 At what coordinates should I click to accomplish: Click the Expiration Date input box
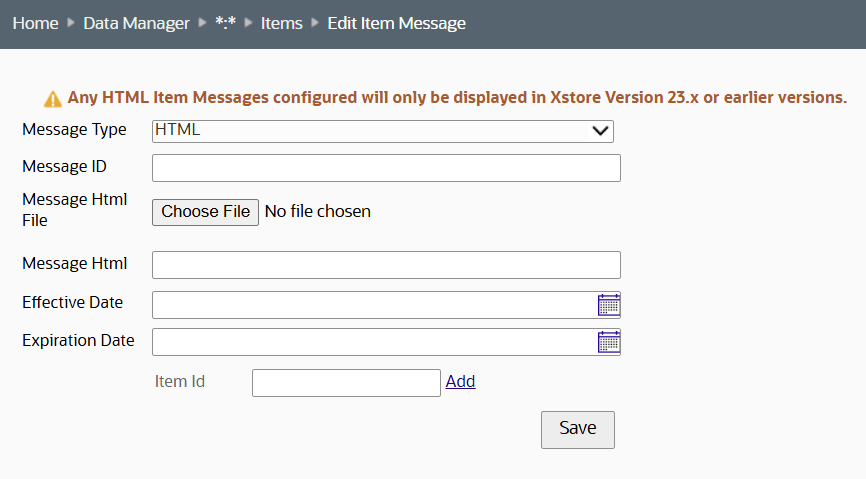pos(374,342)
